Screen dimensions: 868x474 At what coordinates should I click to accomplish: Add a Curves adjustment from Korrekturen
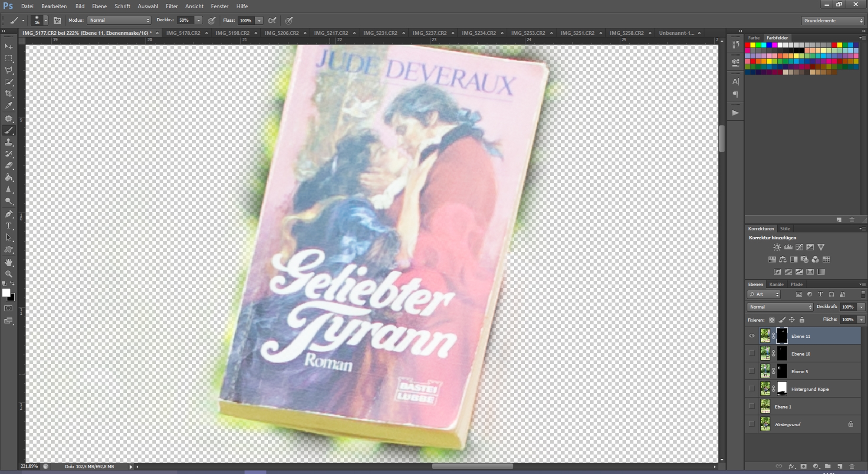[x=799, y=247]
